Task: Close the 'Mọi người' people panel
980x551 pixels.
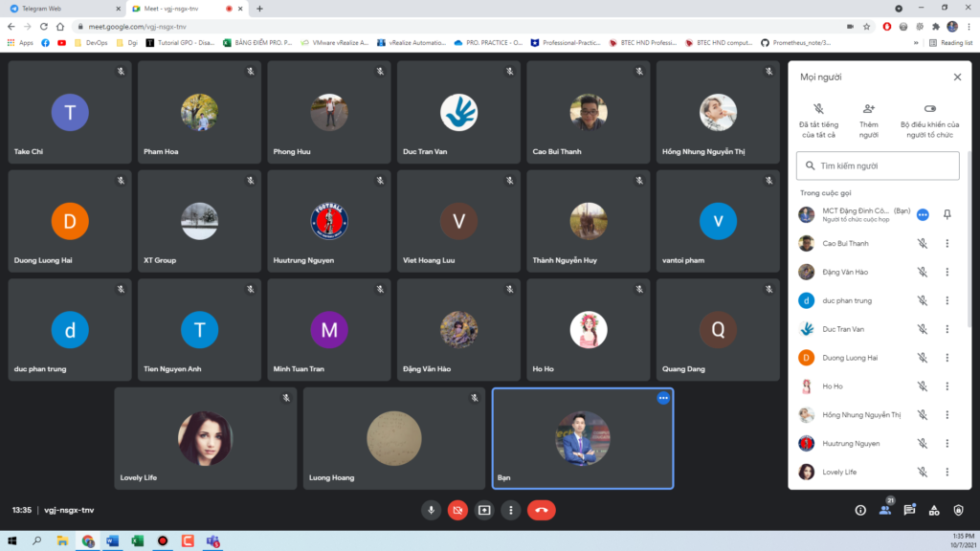Action: click(x=957, y=77)
